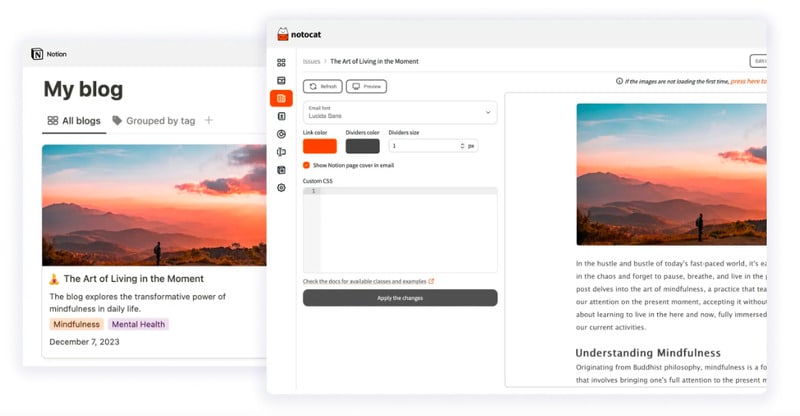Image resolution: width=800 pixels, height=416 pixels.
Task: Click the Understanding Mindfulness heading
Action: click(x=648, y=353)
